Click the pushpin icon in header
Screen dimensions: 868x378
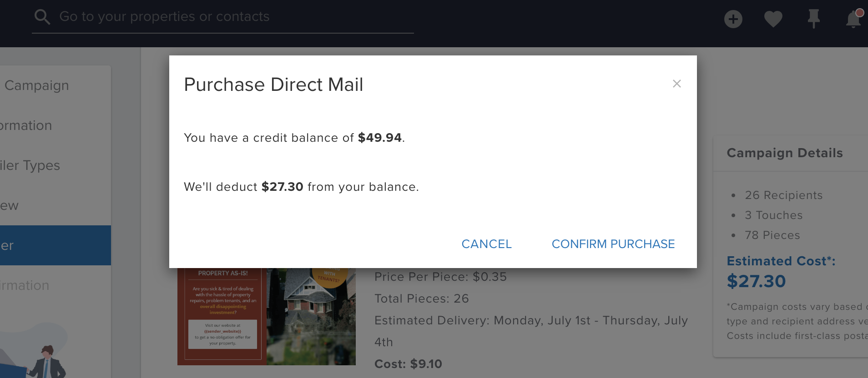click(x=813, y=19)
